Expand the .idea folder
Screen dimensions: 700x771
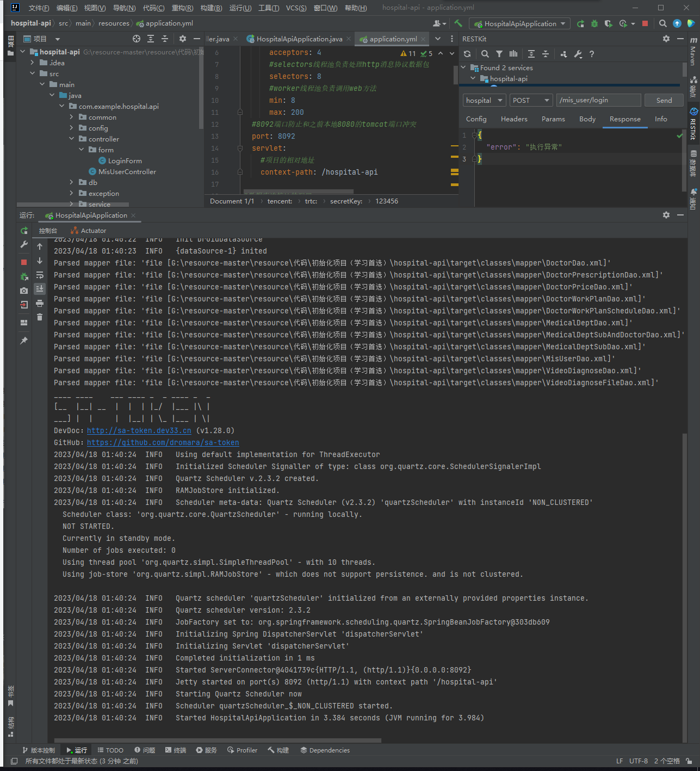32,63
